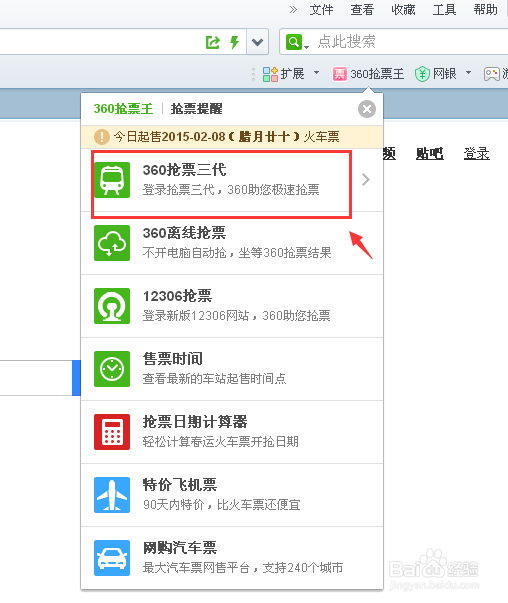Click the 12306抢票 railway logo icon
The height and width of the screenshot is (603, 508).
[112, 306]
